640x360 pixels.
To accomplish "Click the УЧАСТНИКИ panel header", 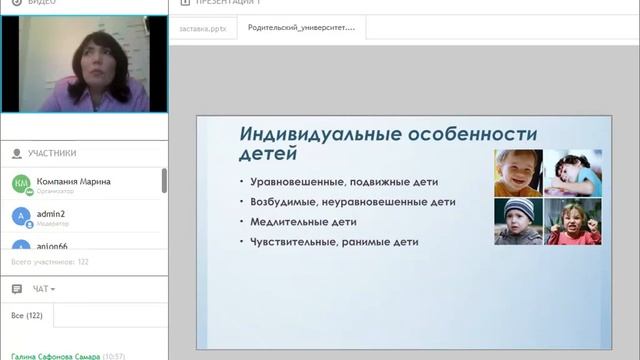I will [52, 153].
